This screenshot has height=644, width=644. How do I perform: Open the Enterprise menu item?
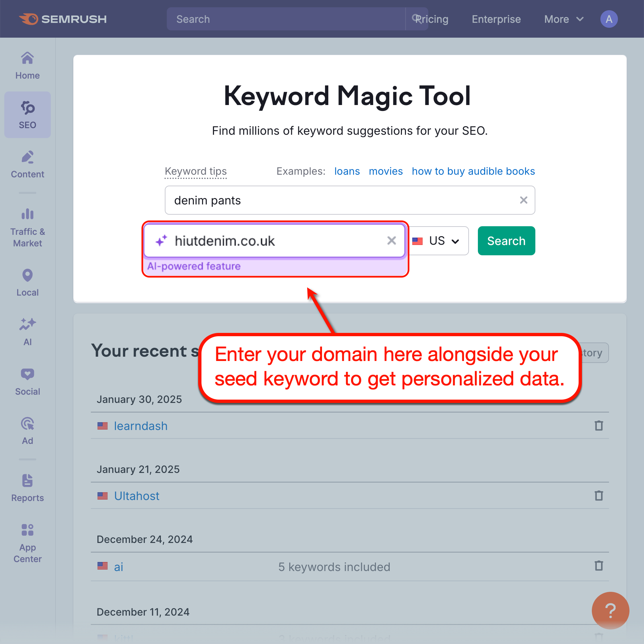[496, 19]
